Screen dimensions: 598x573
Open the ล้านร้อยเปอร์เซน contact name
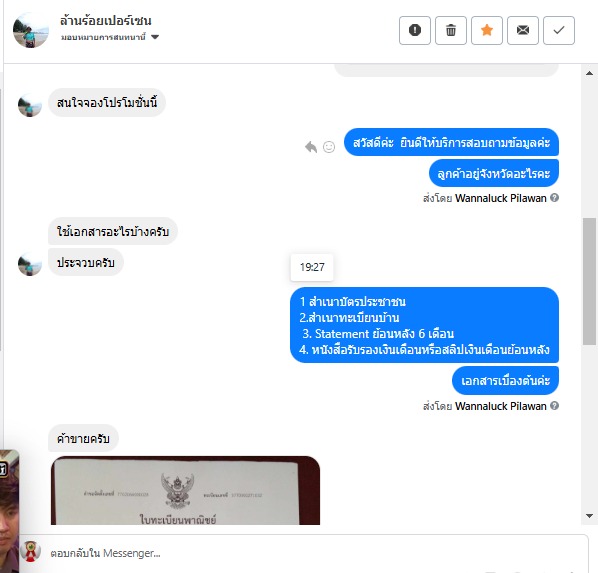pos(106,21)
